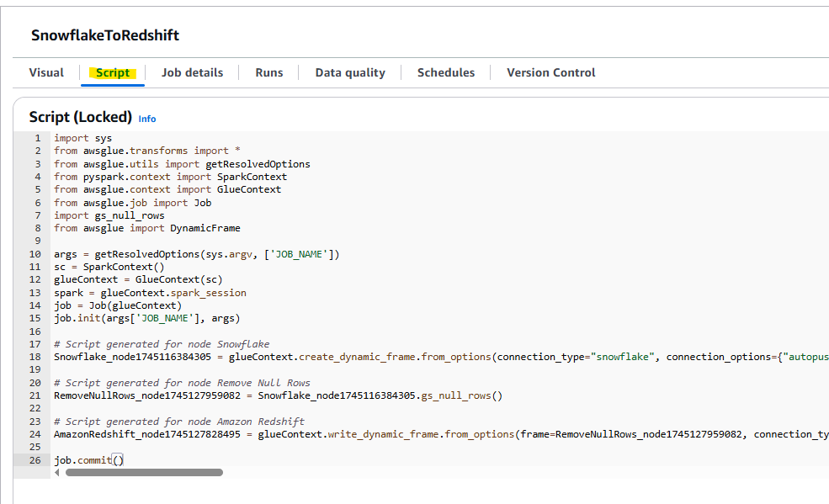Click the 'import sys' code line

83,138
